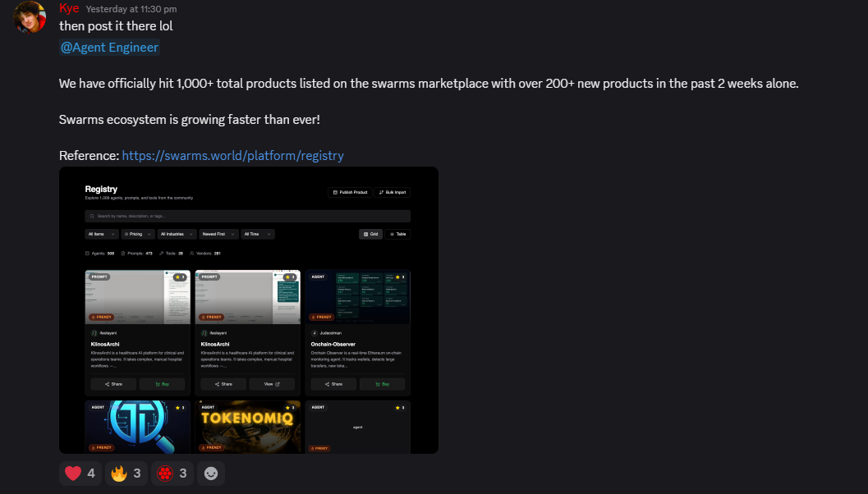Open the All Time filter dropdown
This screenshot has width=868, height=494.
257,234
